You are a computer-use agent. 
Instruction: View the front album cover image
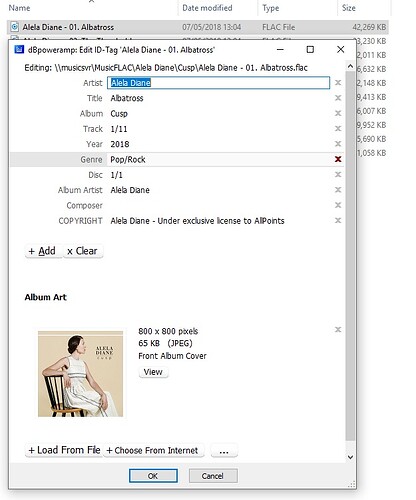click(153, 372)
